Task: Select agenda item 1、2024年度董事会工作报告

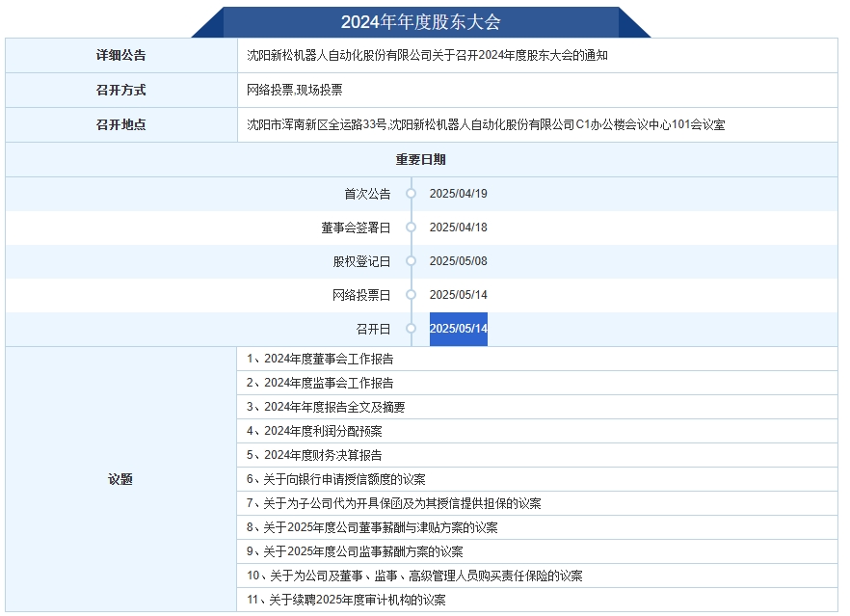Action: [320, 359]
